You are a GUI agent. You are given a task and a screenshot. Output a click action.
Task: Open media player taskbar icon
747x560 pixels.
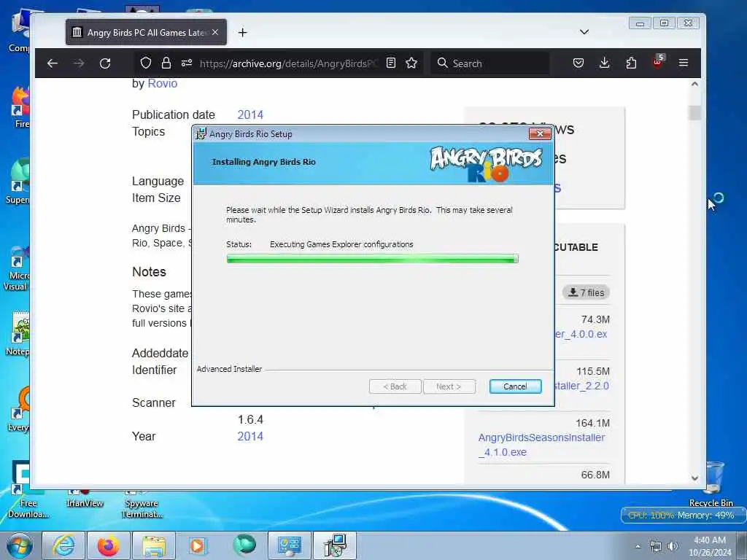click(198, 545)
